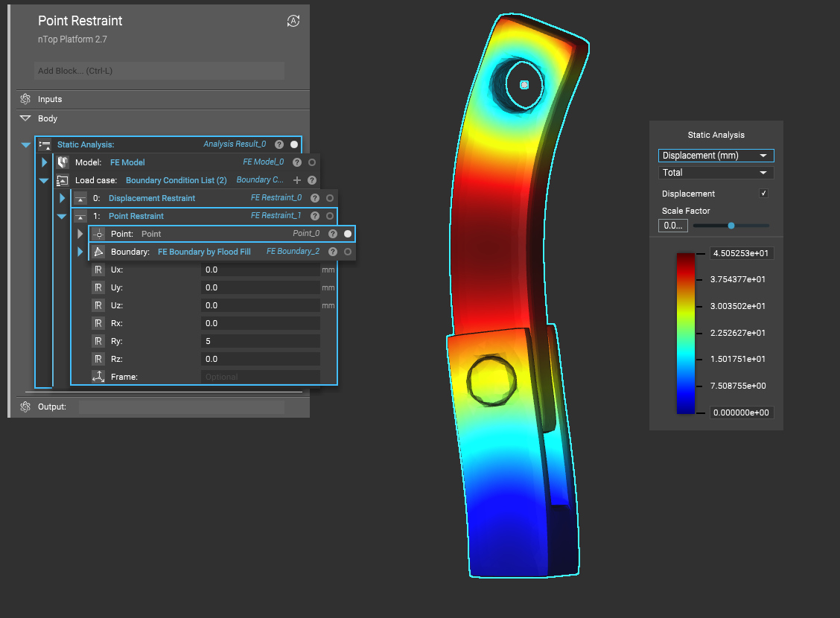This screenshot has height=618, width=840.
Task: Click the Output field
Action: 182,407
